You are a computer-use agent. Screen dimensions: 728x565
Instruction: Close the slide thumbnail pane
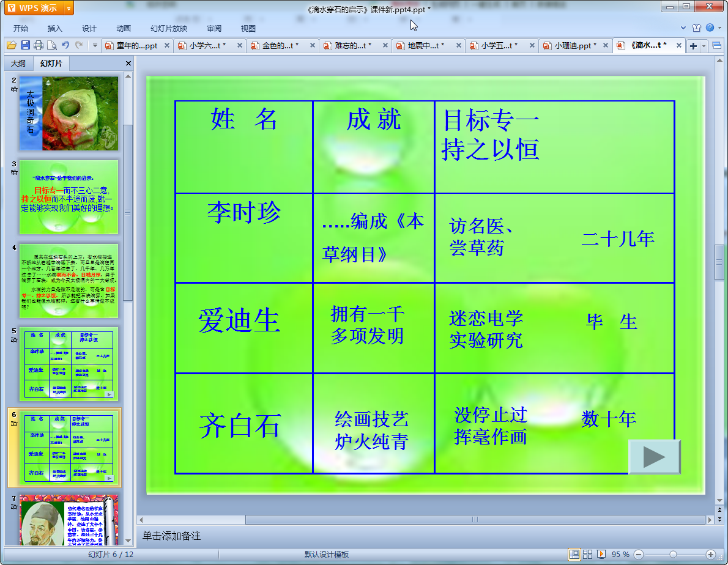(128, 63)
